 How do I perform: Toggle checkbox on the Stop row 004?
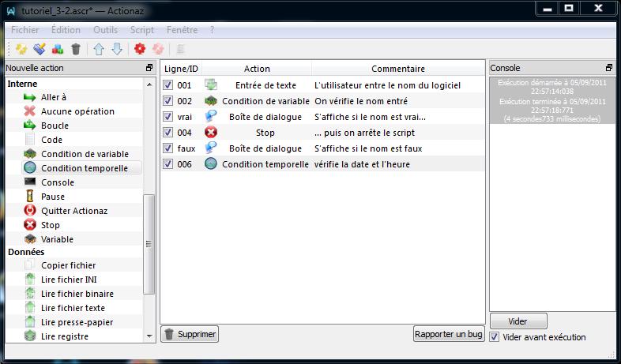167,133
